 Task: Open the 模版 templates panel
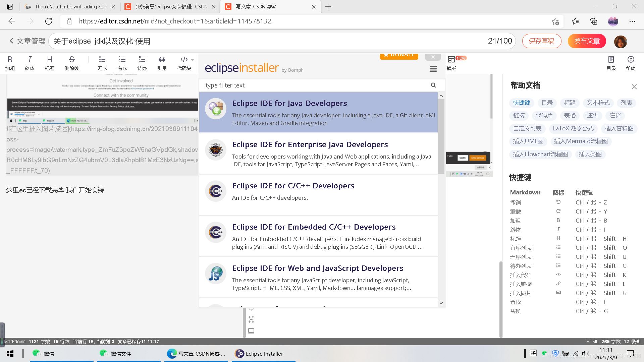[x=451, y=63]
